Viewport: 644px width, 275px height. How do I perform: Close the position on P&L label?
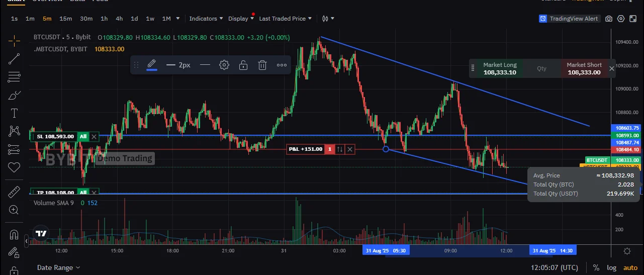350,149
